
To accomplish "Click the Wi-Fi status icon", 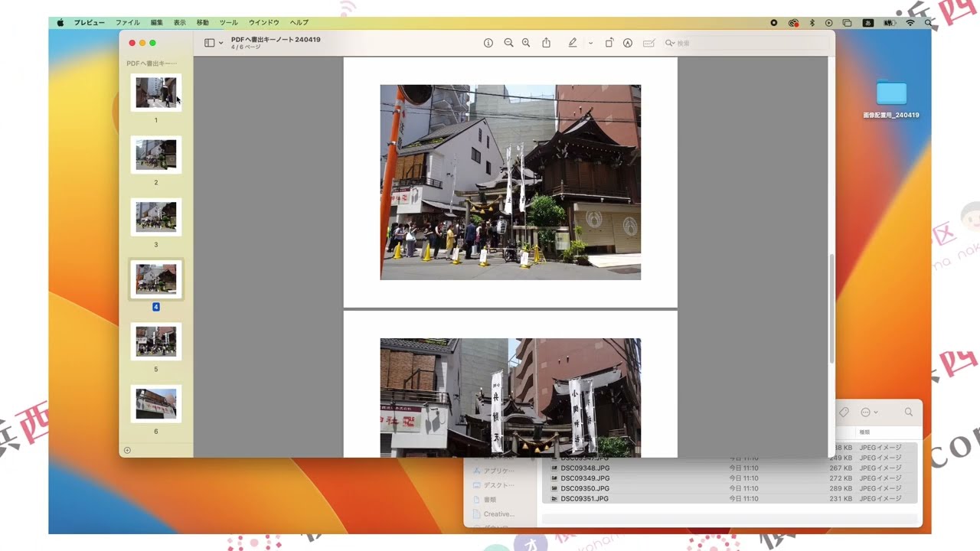I will [x=910, y=23].
